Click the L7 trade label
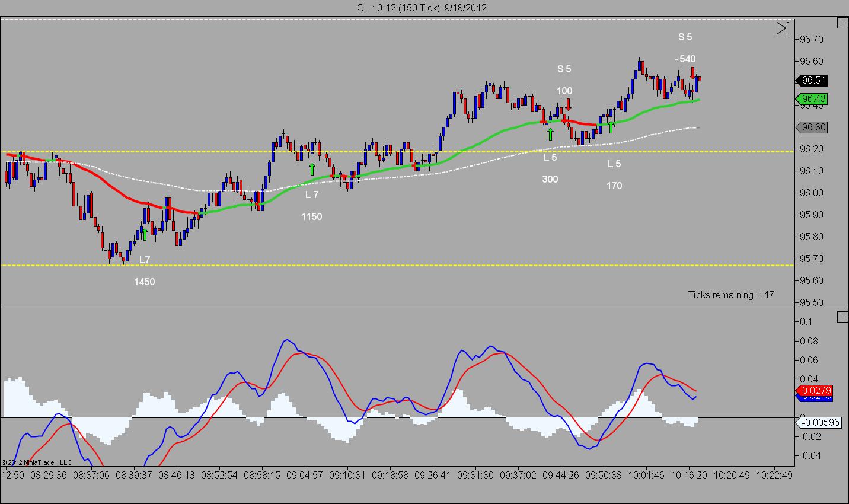849x504 pixels. tap(145, 260)
